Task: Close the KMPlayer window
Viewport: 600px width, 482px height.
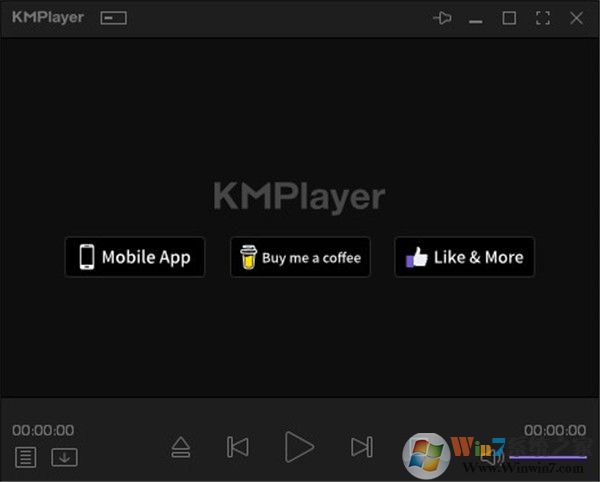Action: [576, 18]
